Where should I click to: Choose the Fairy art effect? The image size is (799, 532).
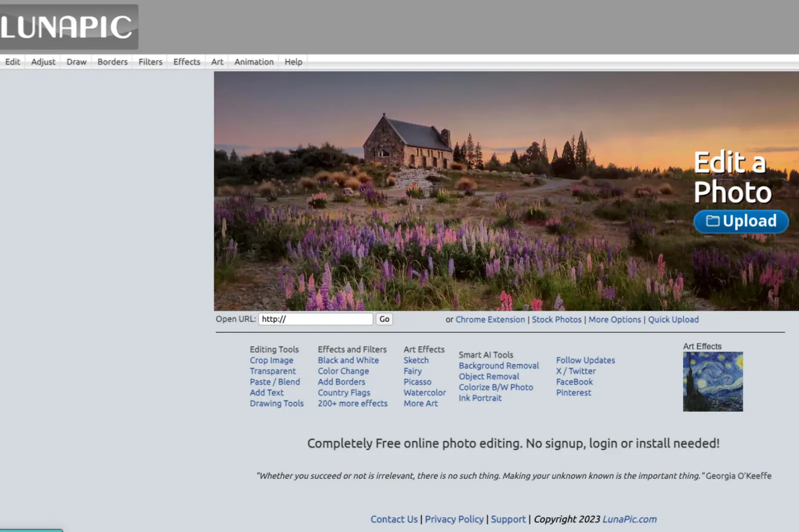coord(412,371)
